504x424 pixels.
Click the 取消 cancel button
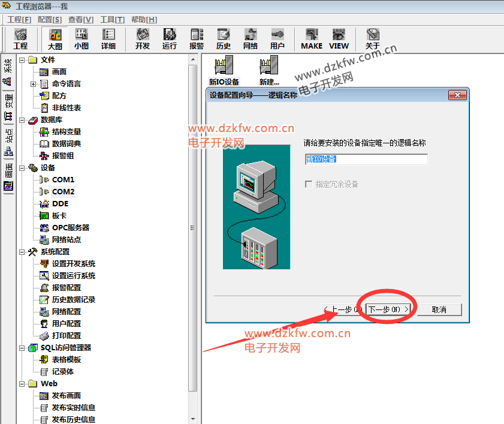(439, 309)
